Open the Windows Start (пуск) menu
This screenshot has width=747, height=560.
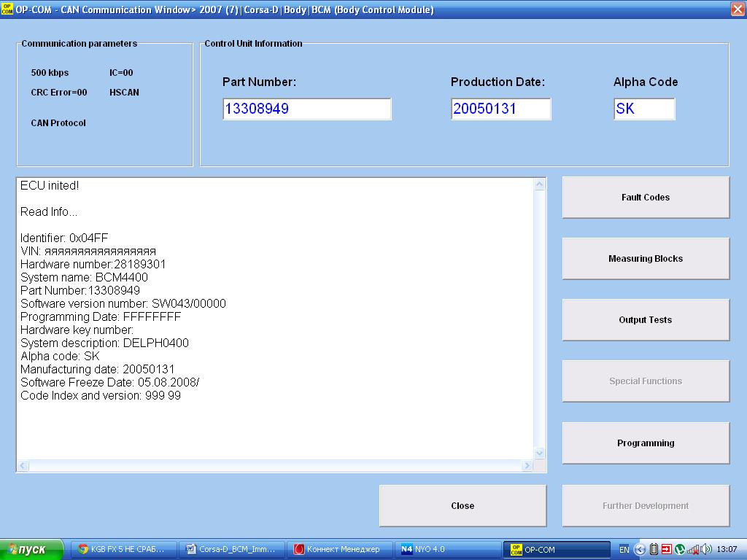pyautogui.click(x=31, y=550)
